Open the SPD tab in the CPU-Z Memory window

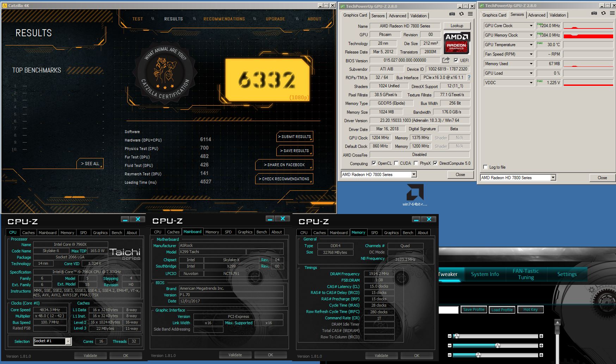[374, 233]
